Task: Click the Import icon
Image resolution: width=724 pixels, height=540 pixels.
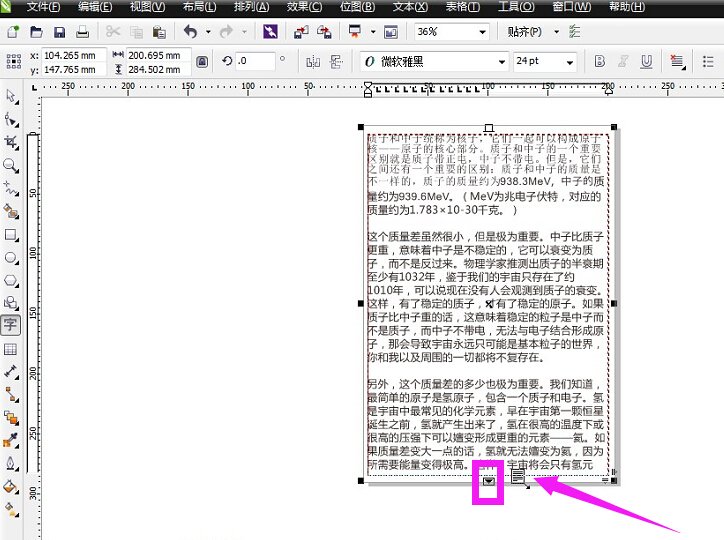Action: click(x=301, y=31)
